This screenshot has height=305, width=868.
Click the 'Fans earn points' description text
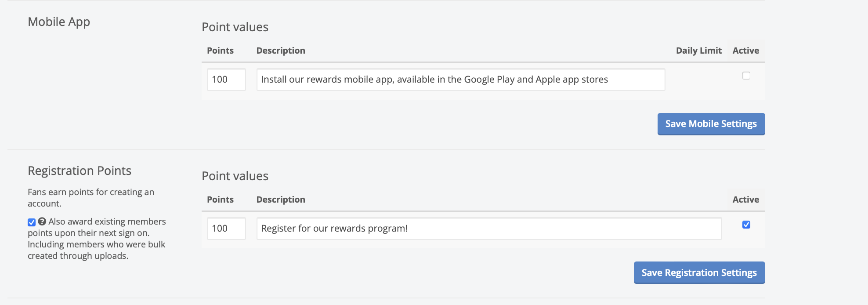(x=90, y=198)
